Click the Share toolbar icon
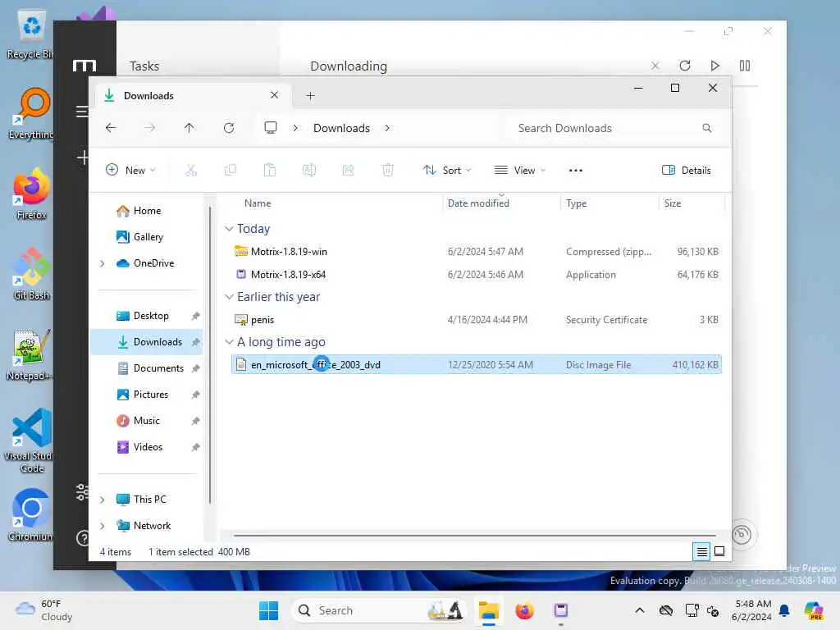The height and width of the screenshot is (630, 840). 348,171
